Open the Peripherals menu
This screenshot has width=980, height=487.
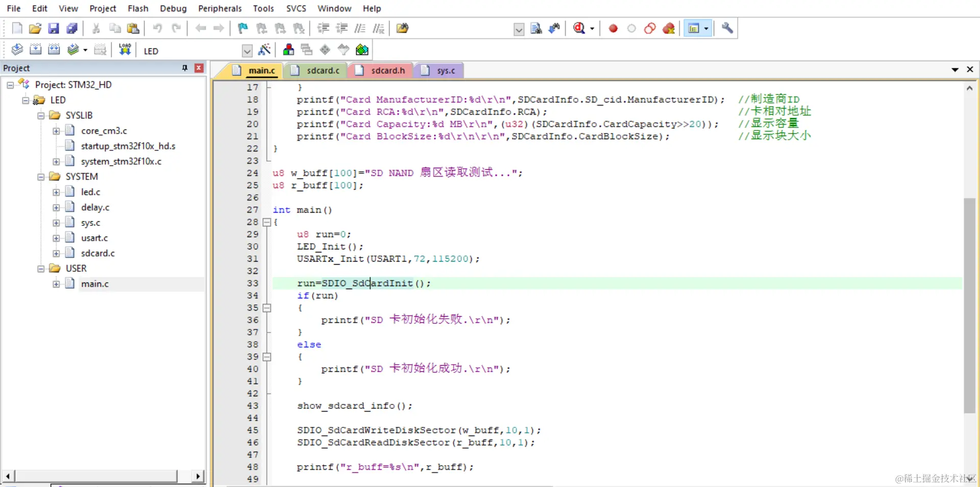coord(220,8)
